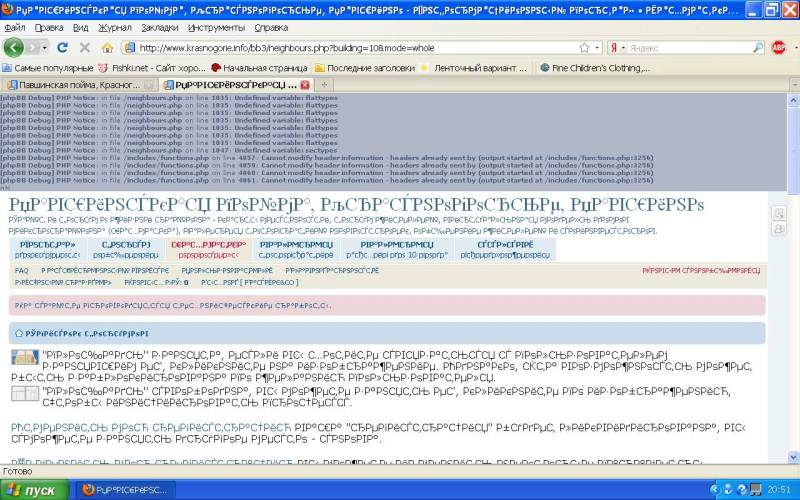Open the Инструменты menu

coord(216,27)
